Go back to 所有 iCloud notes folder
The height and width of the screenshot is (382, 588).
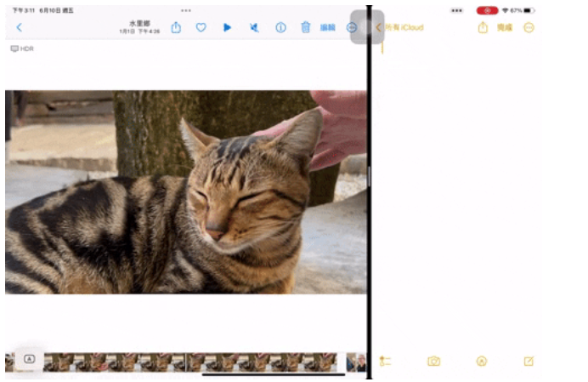401,27
